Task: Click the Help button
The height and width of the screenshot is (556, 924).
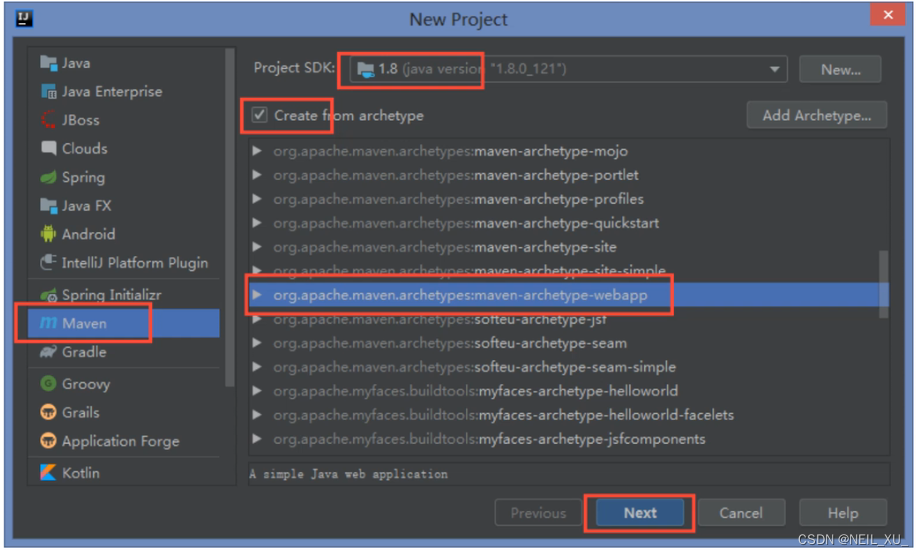Action: click(x=843, y=513)
